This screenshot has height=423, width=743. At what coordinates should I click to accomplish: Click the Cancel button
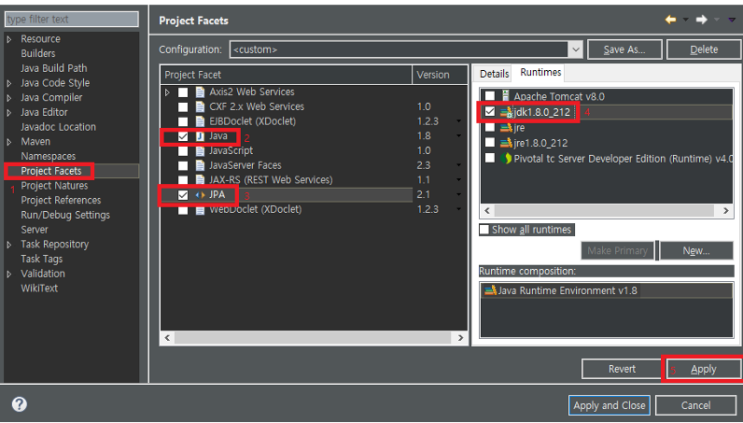696,405
